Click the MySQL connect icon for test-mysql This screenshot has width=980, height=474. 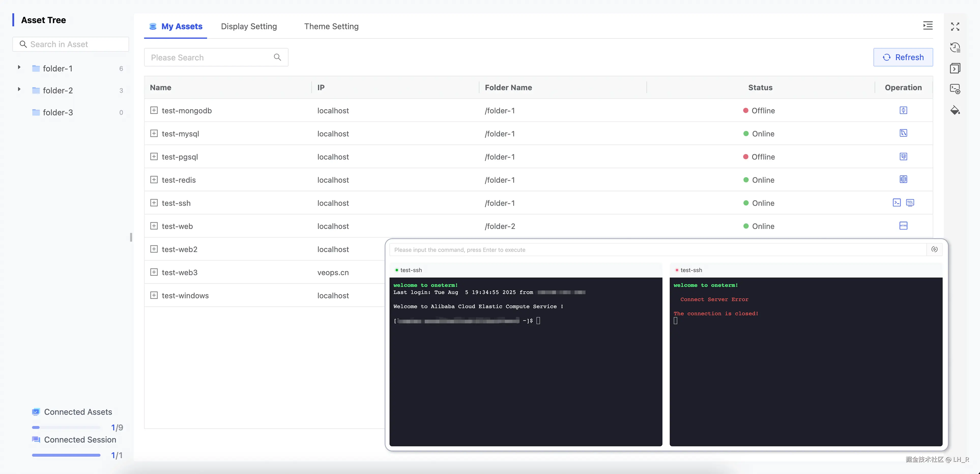coord(903,133)
